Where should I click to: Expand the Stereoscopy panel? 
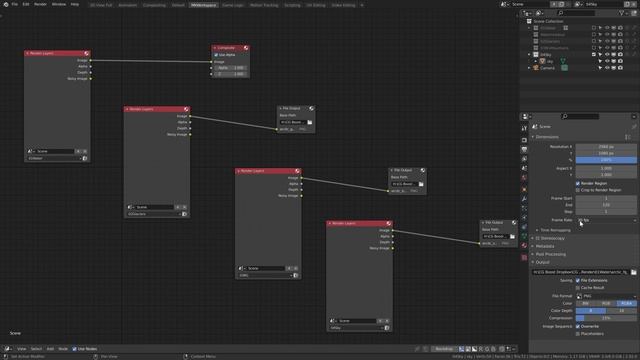[533, 238]
